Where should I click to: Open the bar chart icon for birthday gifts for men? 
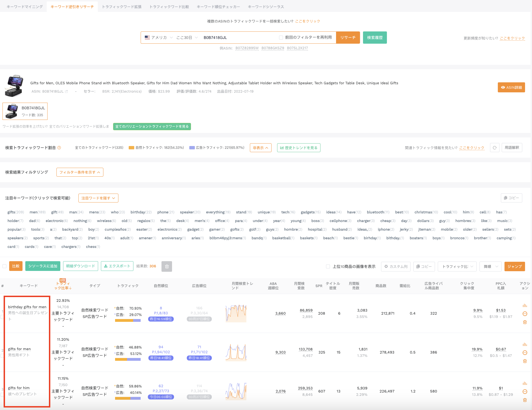(525, 305)
